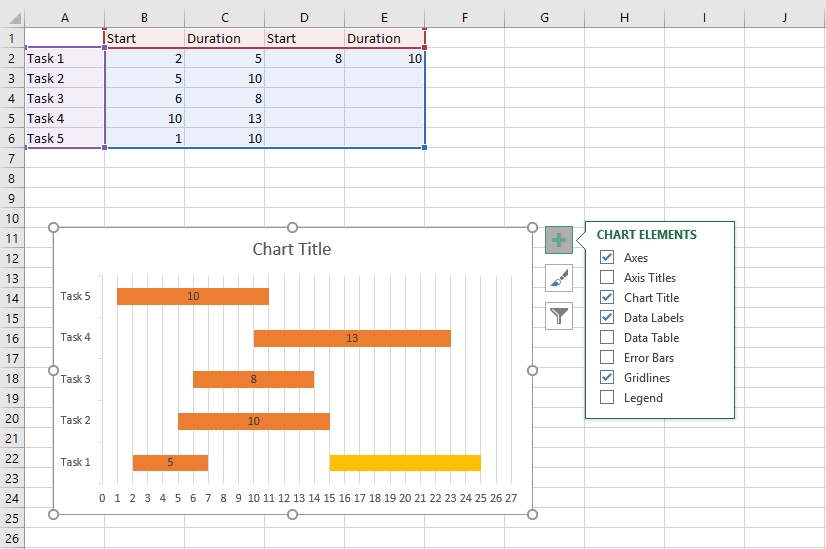The height and width of the screenshot is (549, 826).
Task: Enable the Data Table checkbox
Action: click(x=607, y=337)
